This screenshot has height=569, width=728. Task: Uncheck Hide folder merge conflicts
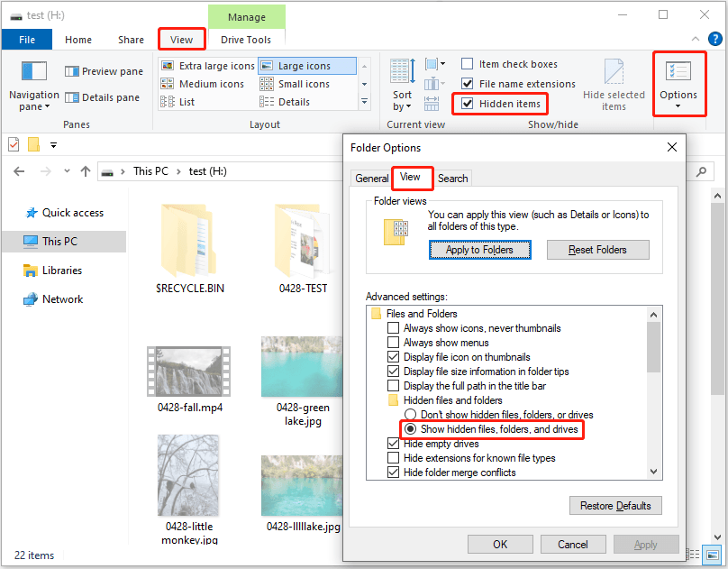click(393, 472)
